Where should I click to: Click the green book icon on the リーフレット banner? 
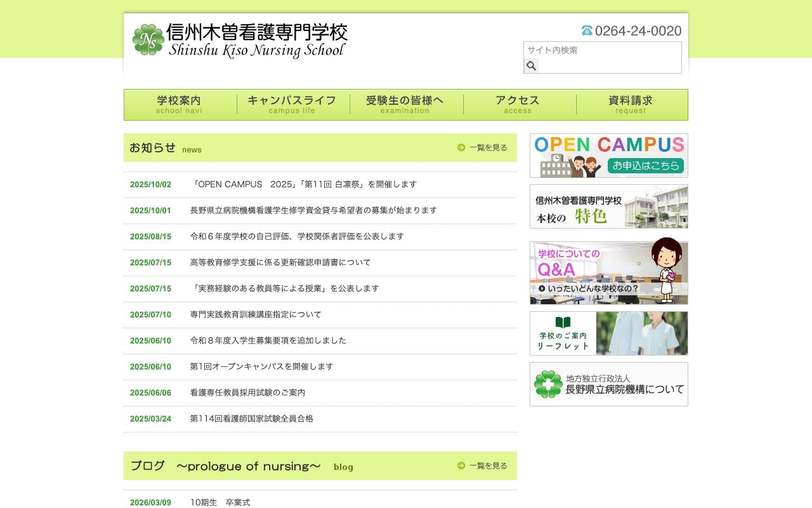coord(562,322)
